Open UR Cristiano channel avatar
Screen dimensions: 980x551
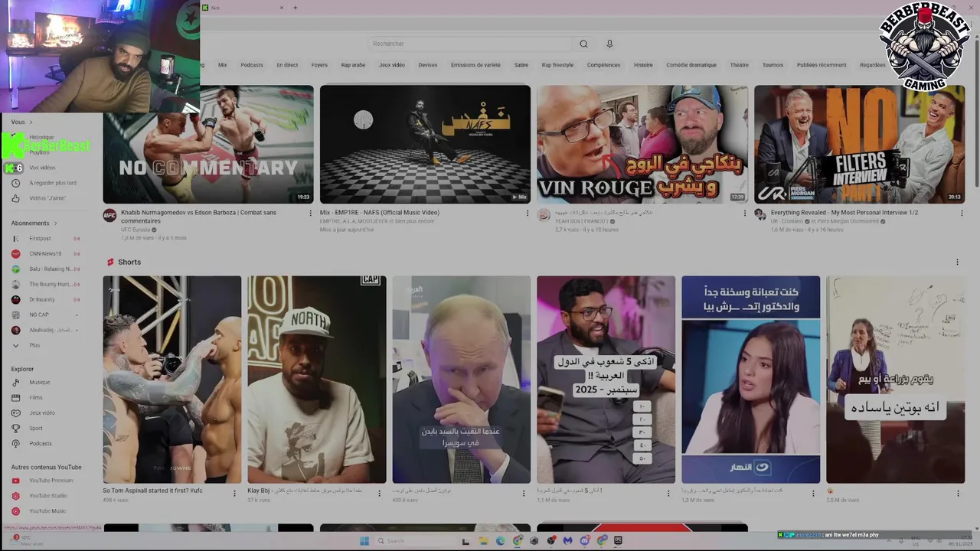760,215
